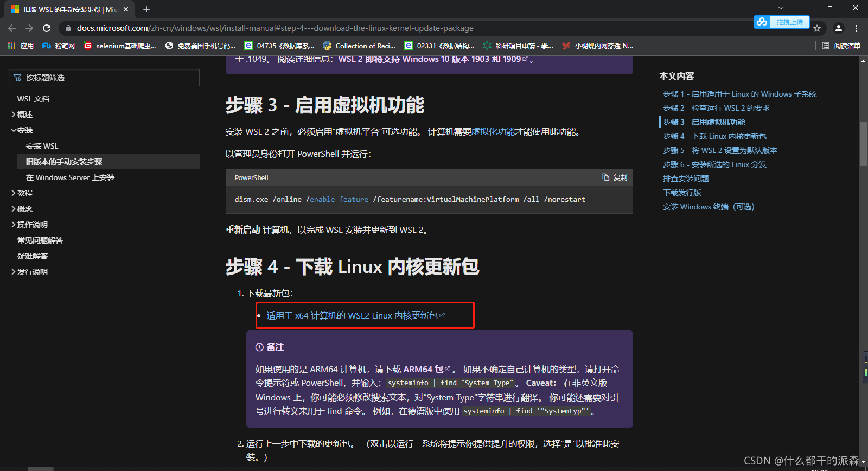The image size is (868, 471).
Task: Go back to the previous page
Action: pos(12,28)
